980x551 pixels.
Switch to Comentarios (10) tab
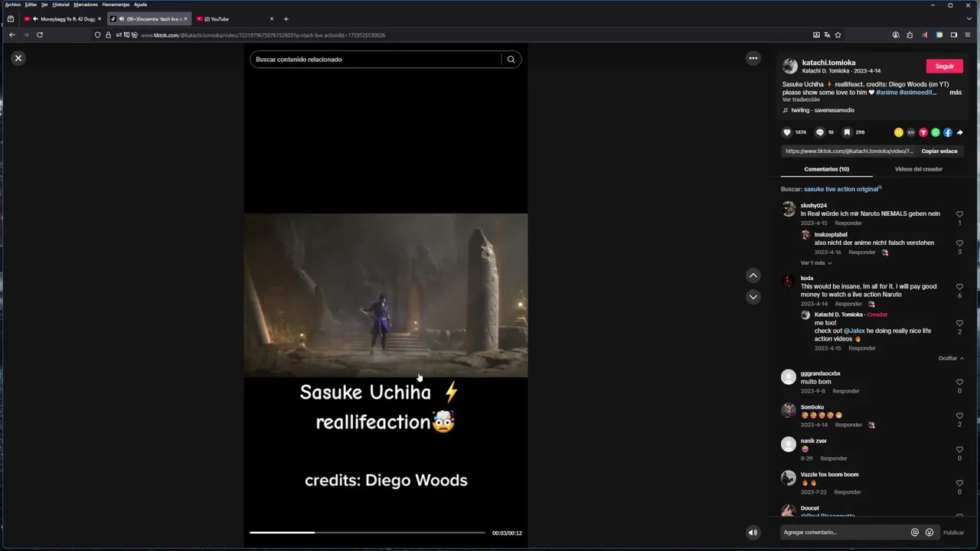coord(826,169)
